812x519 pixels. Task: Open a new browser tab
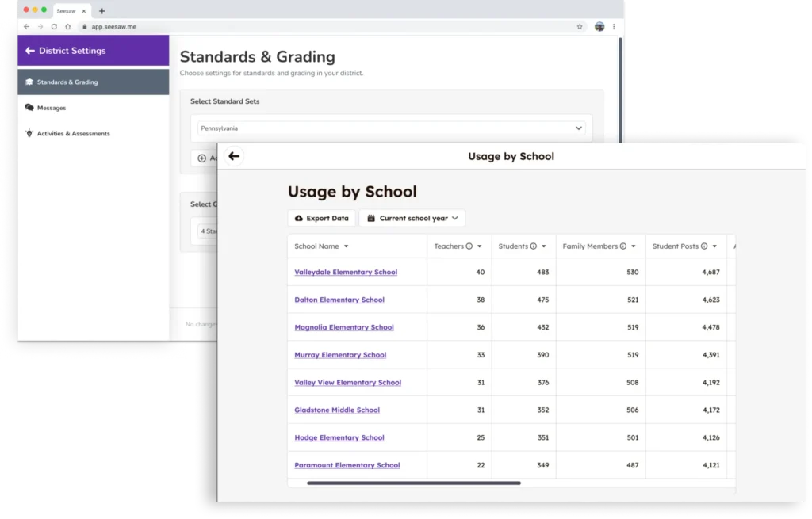click(x=102, y=11)
